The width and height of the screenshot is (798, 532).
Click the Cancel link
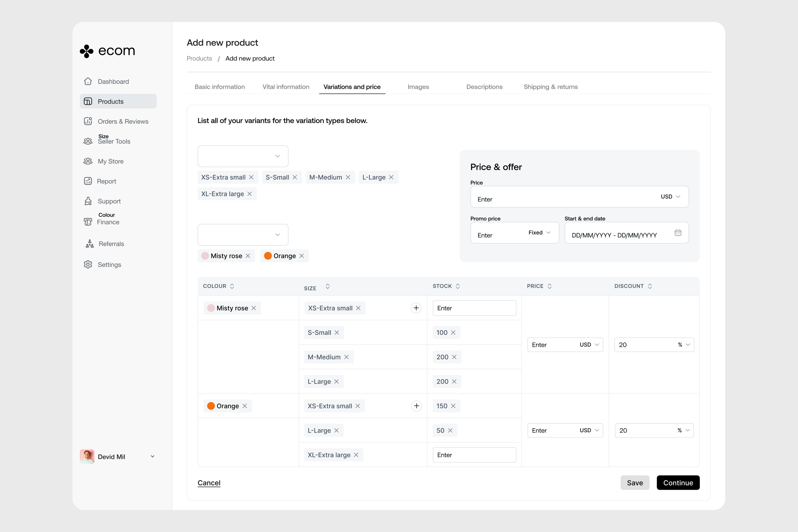click(x=209, y=482)
